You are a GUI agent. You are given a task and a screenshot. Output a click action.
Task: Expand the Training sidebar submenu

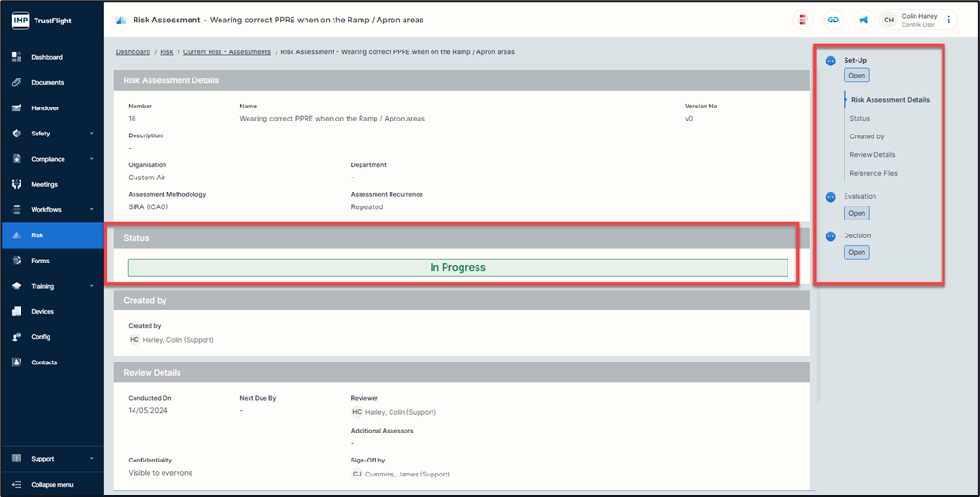[x=92, y=287]
